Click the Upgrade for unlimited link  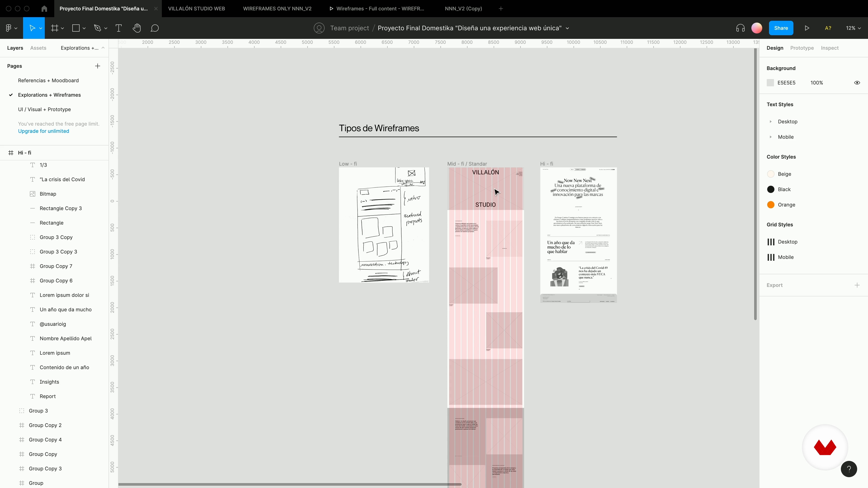43,131
